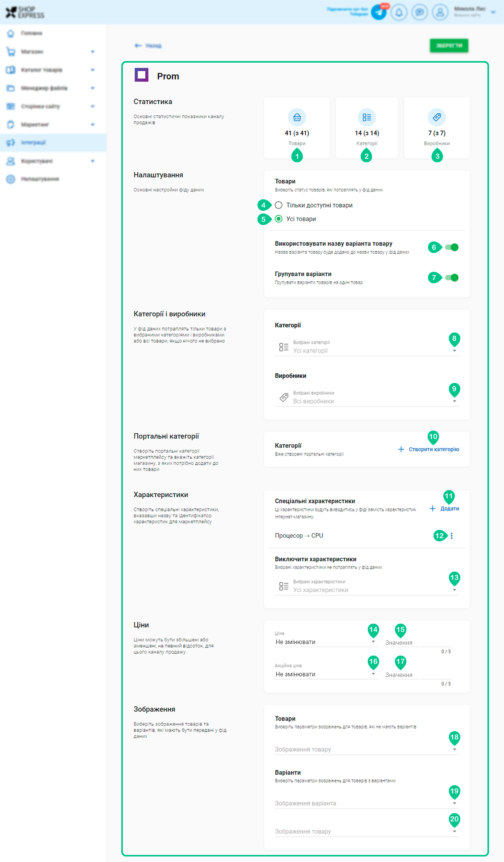Screen dimensions: 504x862
Task: Open Зображення товару dropdown under Варіанти
Action: click(x=367, y=831)
